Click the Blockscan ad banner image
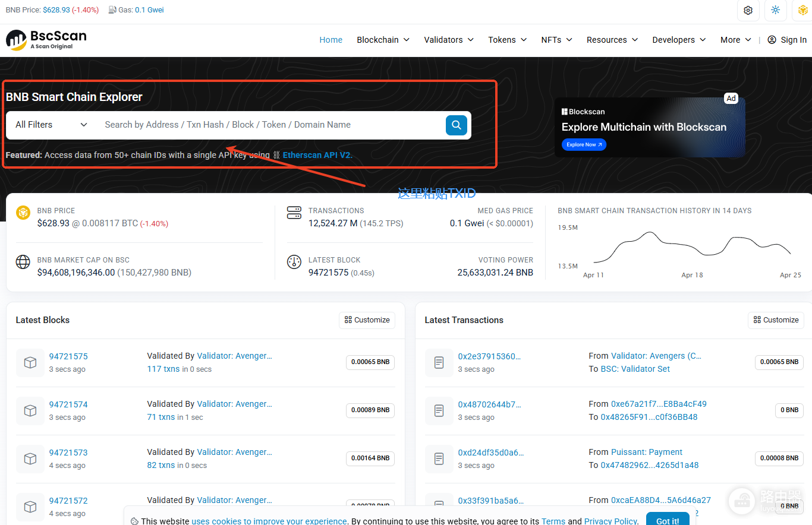 [x=650, y=127]
